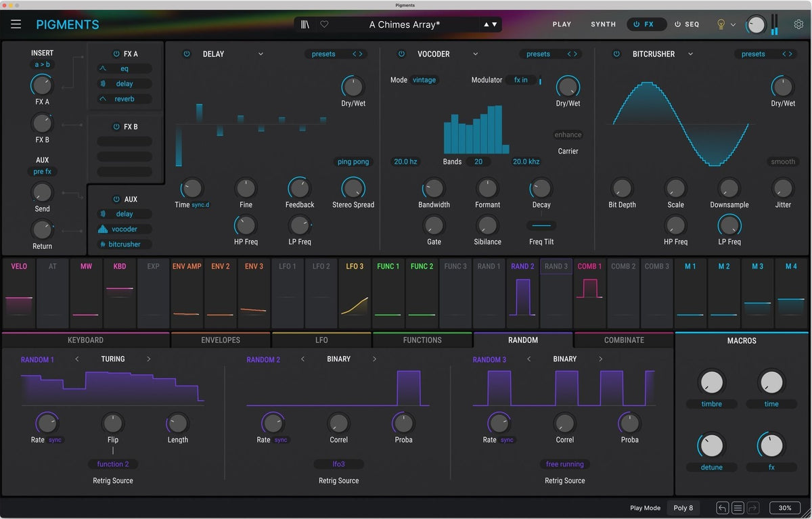Viewport: 812px width, 519px height.
Task: Open settings gear icon
Action: click(x=799, y=24)
